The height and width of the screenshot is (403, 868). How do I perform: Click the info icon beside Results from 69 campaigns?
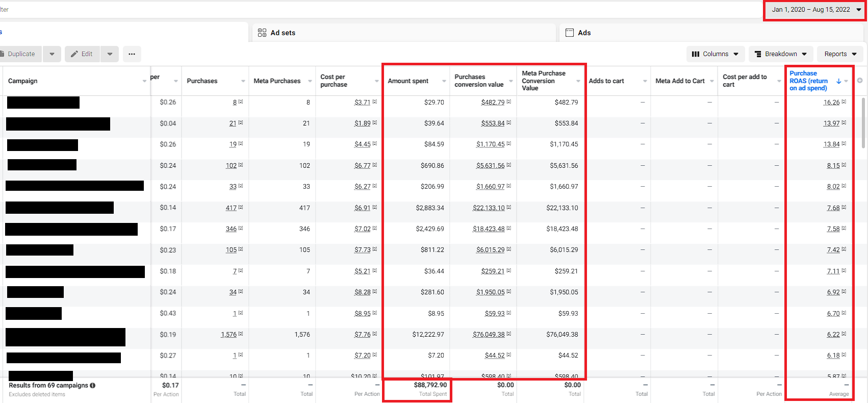click(93, 386)
